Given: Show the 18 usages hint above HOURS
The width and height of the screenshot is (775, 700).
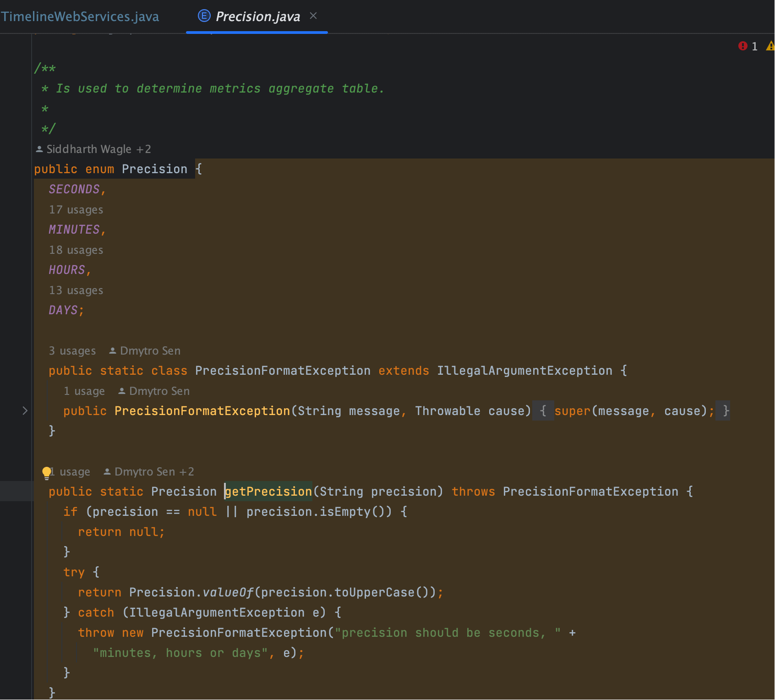Looking at the screenshot, I should (x=76, y=250).
